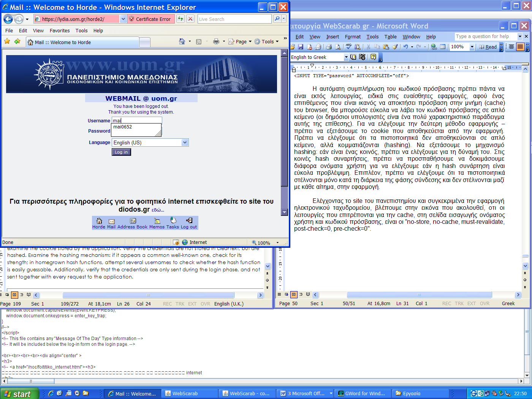
Task: Switch to Normal view in right Word window
Action: click(279, 294)
